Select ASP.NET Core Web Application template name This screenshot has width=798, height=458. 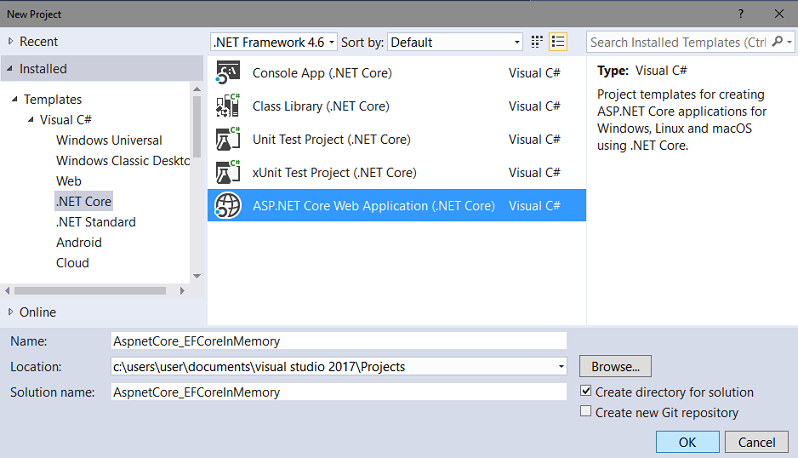[x=374, y=206]
